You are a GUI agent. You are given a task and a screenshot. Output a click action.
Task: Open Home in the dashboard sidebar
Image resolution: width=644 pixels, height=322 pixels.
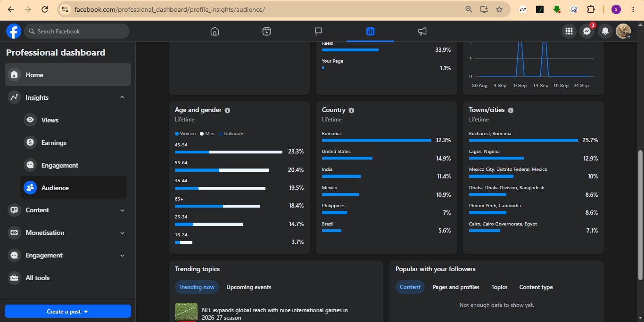tap(68, 74)
